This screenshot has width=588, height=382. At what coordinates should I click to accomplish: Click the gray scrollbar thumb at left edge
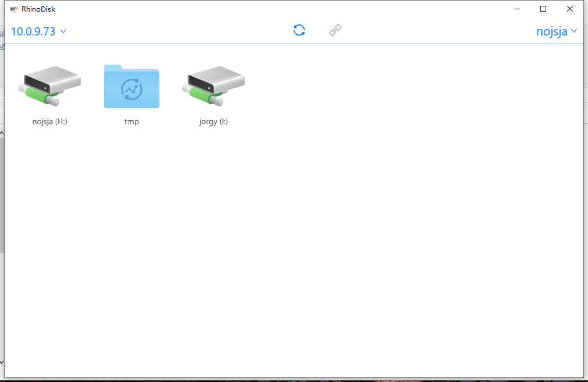2,194
